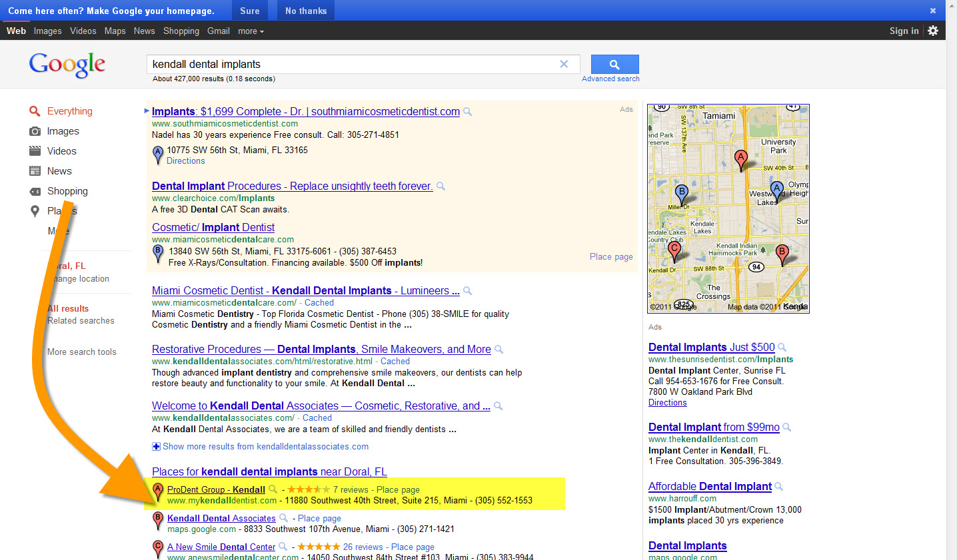Click the News icon in left sidebar

pos(35,171)
